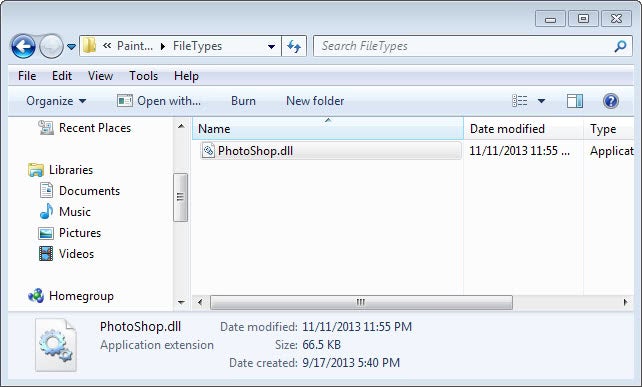Expand the arrow between Paint and FileTypes

163,47
